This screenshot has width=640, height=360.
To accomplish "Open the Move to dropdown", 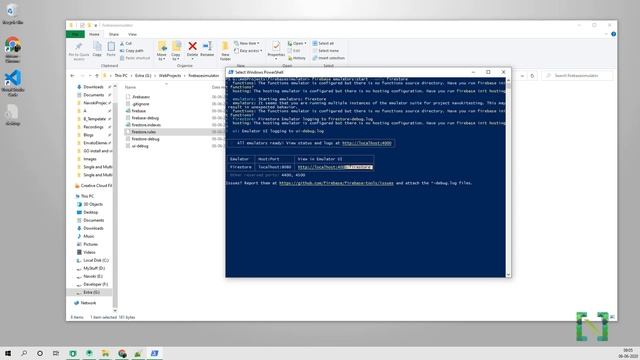I will click(162, 51).
